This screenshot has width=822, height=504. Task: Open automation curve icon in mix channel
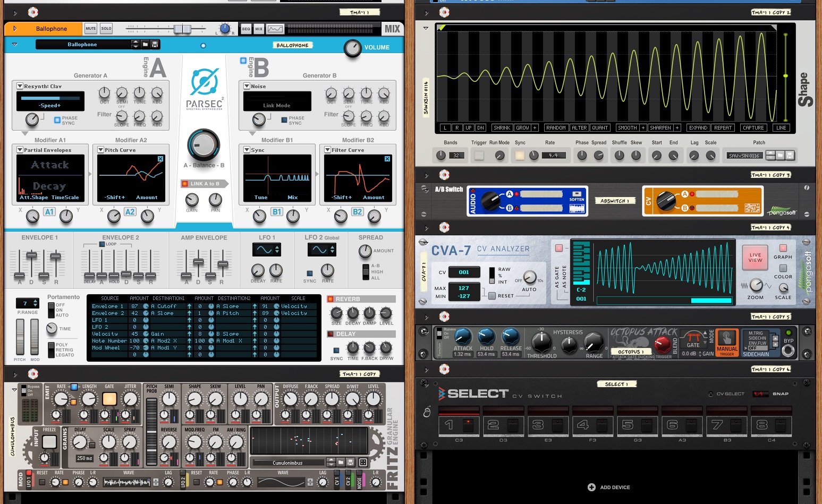coord(275,29)
